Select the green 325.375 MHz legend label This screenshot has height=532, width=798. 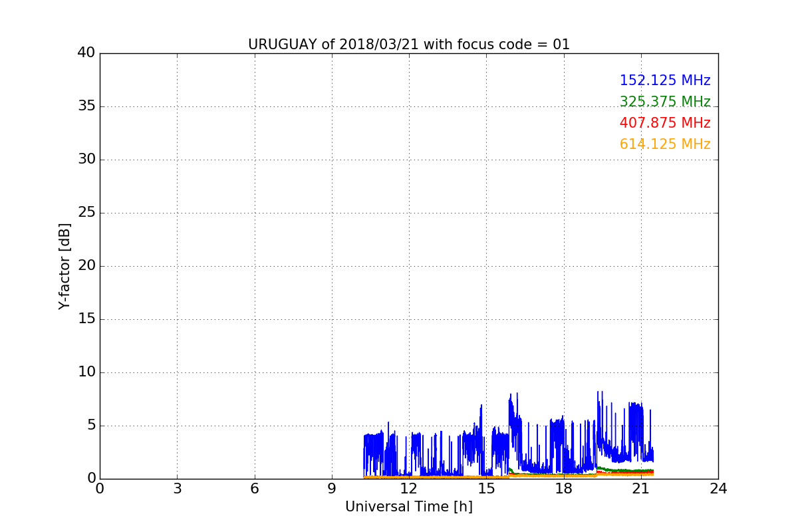(x=665, y=102)
